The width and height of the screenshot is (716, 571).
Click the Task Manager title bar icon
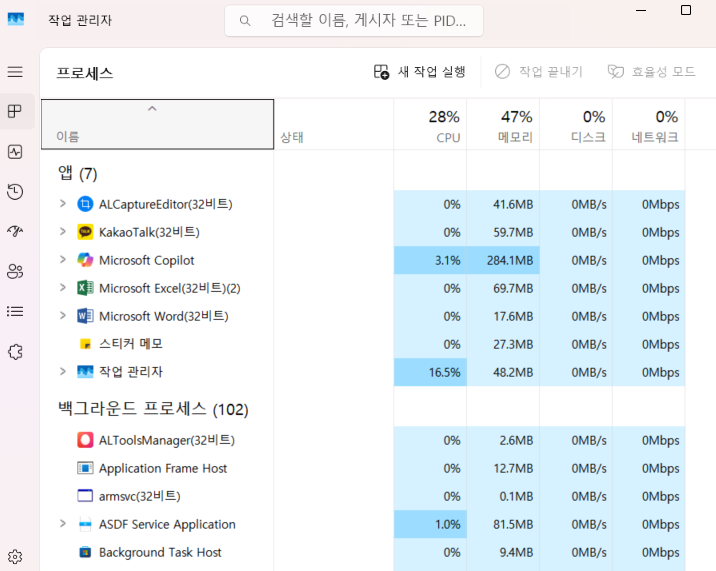[x=16, y=20]
